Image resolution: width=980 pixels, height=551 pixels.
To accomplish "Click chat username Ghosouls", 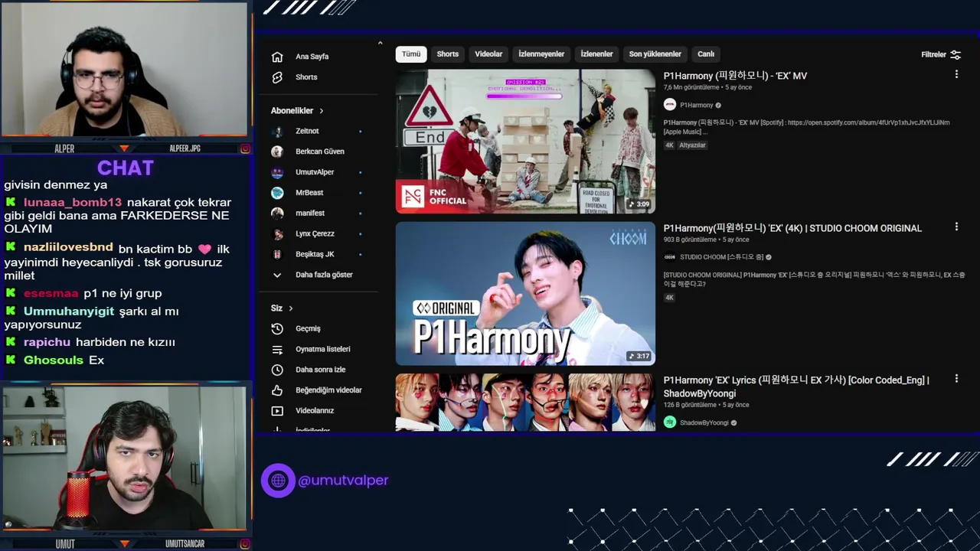I will point(54,360).
